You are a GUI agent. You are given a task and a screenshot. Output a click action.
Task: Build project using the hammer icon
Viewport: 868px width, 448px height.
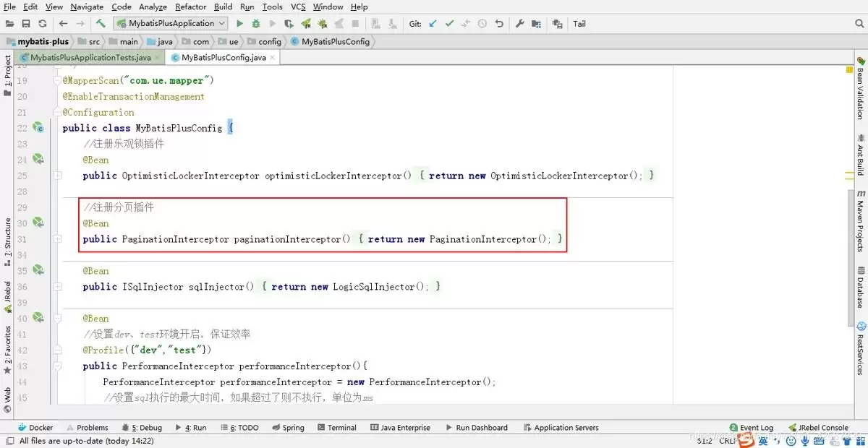(x=101, y=24)
